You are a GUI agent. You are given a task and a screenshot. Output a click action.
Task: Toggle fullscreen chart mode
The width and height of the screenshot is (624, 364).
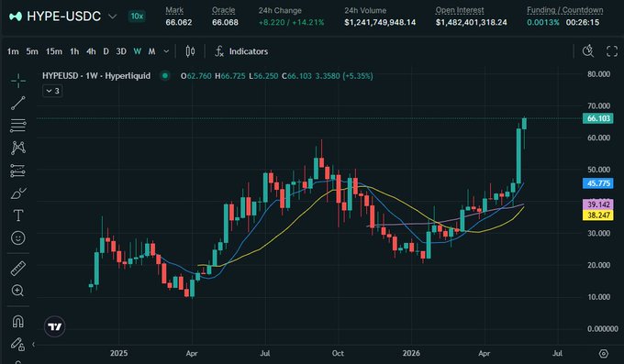tap(612, 51)
